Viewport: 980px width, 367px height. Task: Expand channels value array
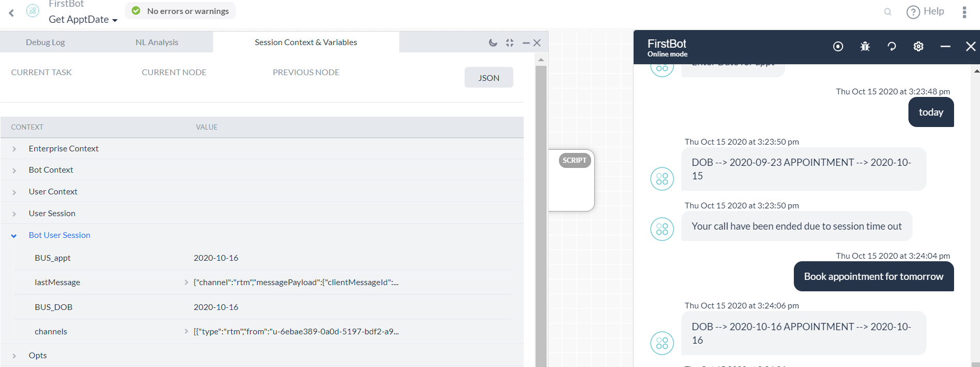[186, 332]
